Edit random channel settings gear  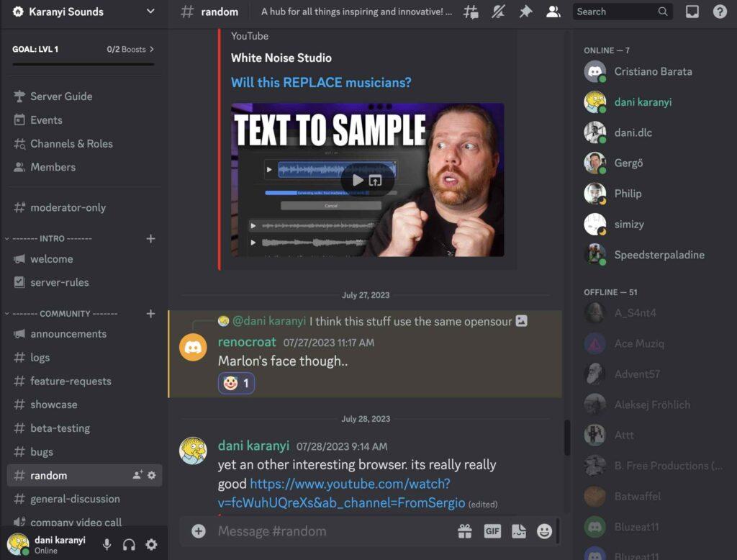(151, 475)
